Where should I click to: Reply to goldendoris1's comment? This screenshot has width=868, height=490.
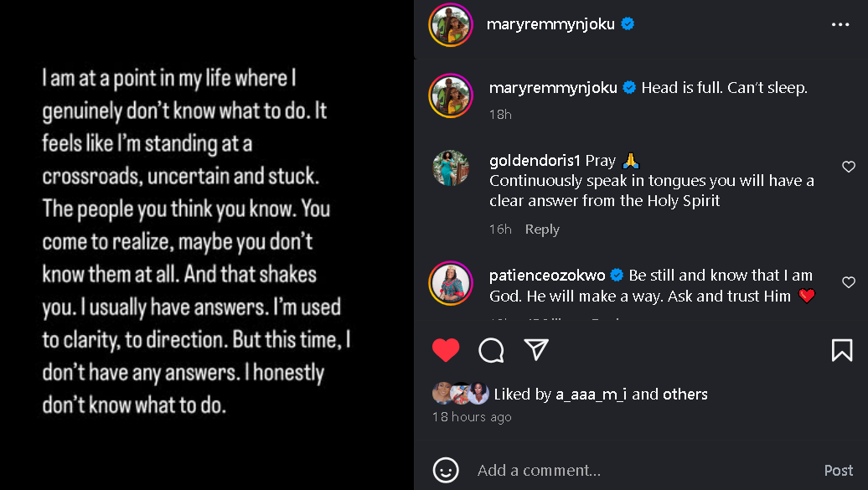click(x=542, y=230)
